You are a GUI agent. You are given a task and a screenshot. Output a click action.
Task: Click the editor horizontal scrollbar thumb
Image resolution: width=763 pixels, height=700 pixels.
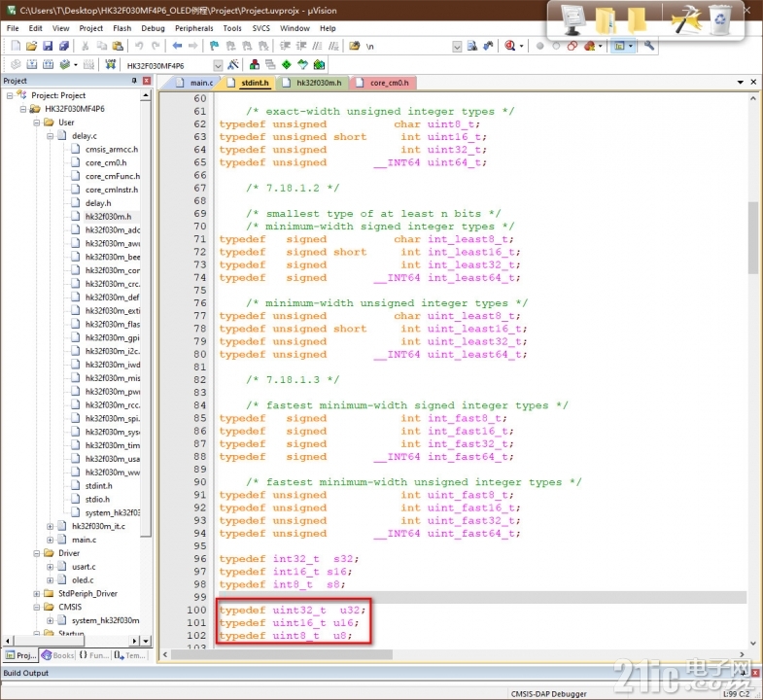[281, 654]
